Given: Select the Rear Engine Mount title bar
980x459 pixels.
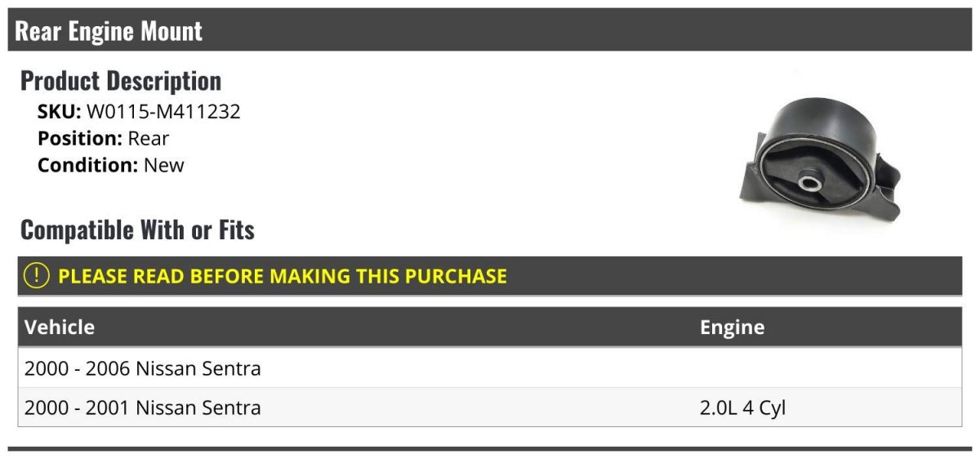Looking at the screenshot, I should pos(490,31).
